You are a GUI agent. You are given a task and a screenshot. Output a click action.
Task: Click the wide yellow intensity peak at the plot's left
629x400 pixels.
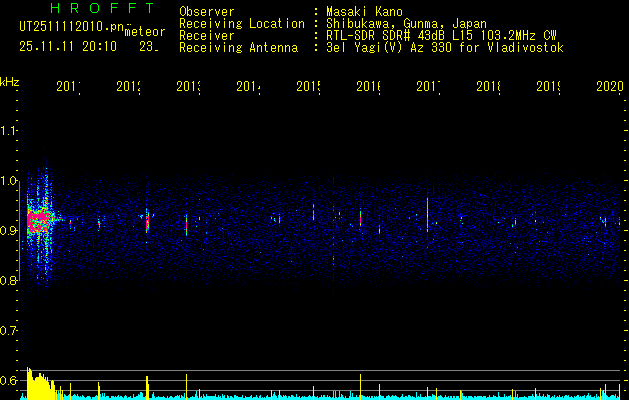pyautogui.click(x=40, y=384)
